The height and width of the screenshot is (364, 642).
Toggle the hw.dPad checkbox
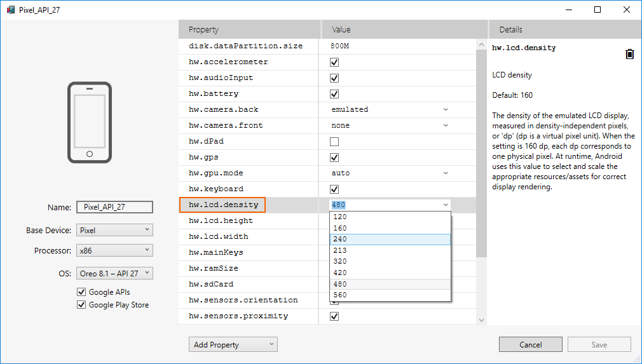pyautogui.click(x=334, y=141)
